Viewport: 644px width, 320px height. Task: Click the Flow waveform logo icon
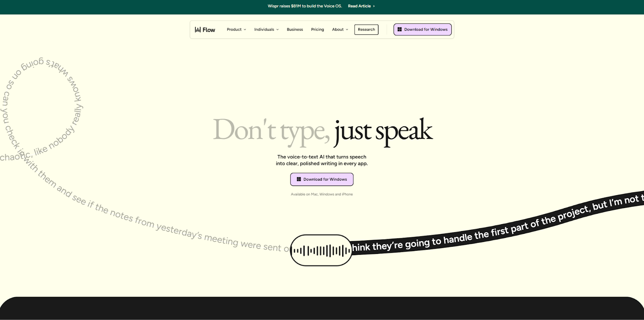pyautogui.click(x=198, y=29)
